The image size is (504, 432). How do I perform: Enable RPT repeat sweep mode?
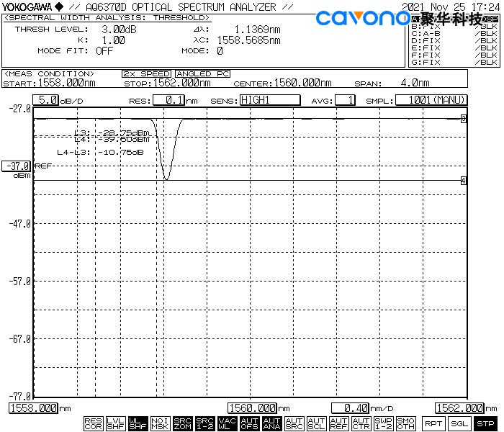point(433,424)
